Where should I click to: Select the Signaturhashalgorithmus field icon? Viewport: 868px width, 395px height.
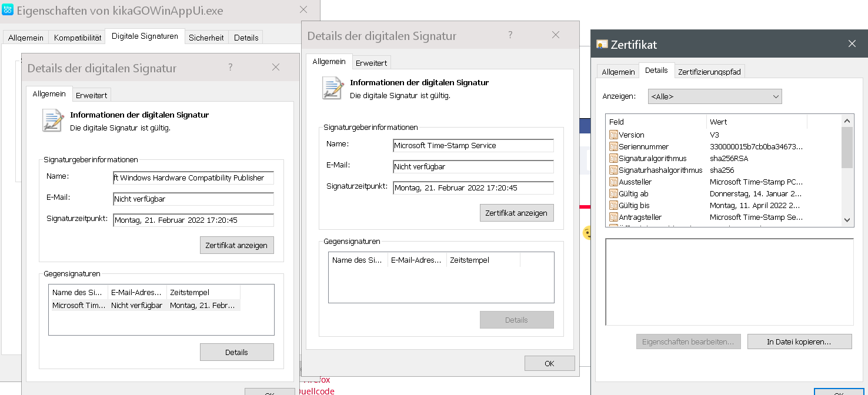[613, 170]
